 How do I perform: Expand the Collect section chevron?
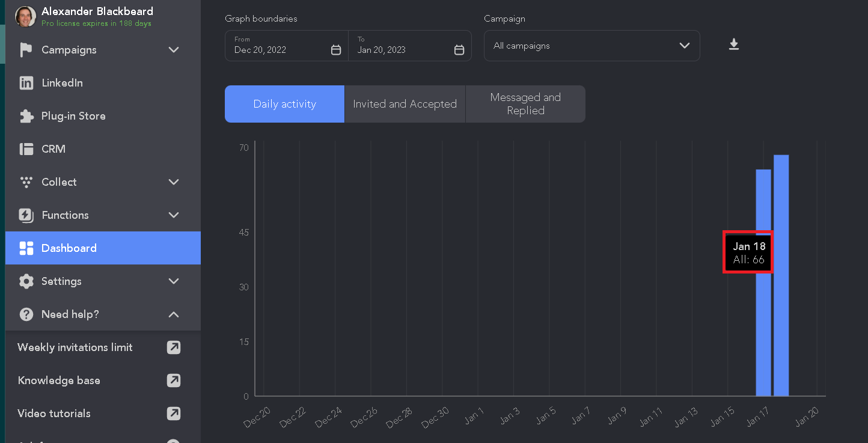click(174, 182)
